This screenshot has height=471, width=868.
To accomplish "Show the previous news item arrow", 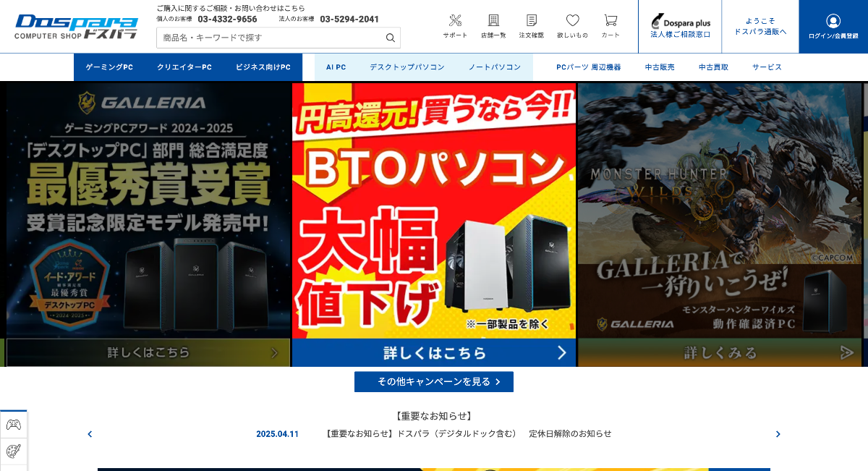I will point(90,434).
